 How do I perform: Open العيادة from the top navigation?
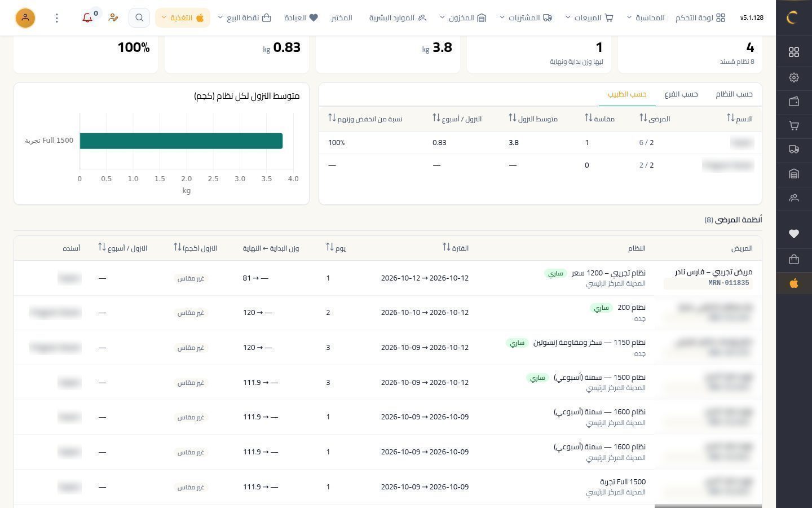[x=301, y=17]
